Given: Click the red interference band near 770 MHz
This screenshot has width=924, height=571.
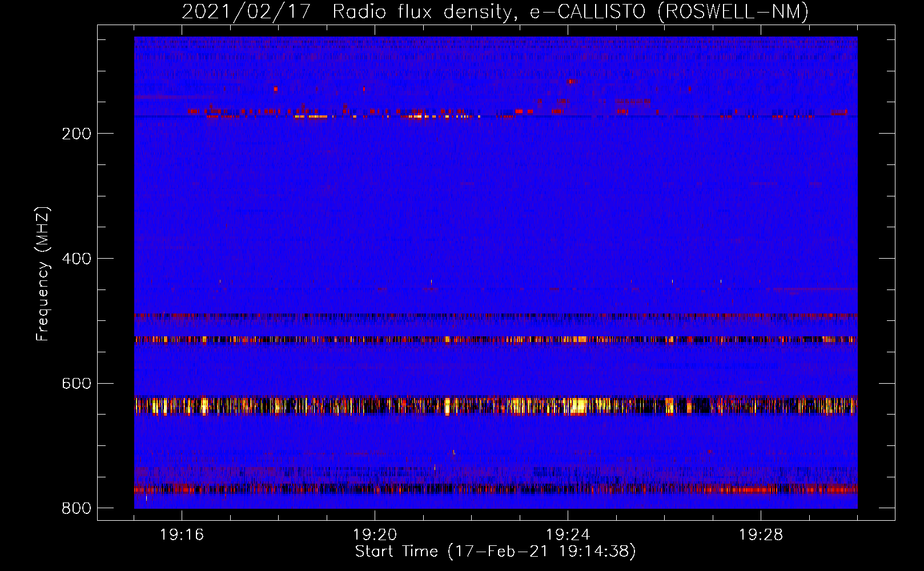Looking at the screenshot, I should [x=496, y=489].
